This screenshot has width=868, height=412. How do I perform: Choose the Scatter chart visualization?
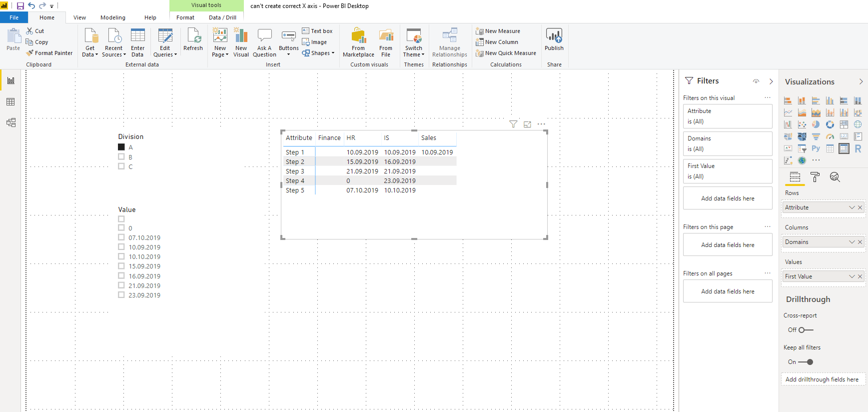coord(802,124)
